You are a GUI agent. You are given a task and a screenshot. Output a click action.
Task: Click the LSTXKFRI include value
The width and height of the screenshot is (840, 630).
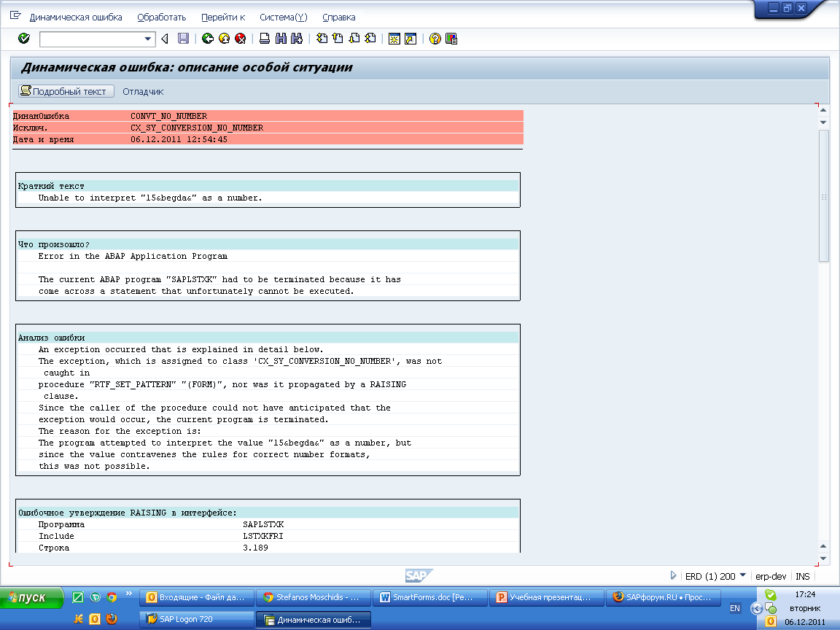[x=263, y=536]
